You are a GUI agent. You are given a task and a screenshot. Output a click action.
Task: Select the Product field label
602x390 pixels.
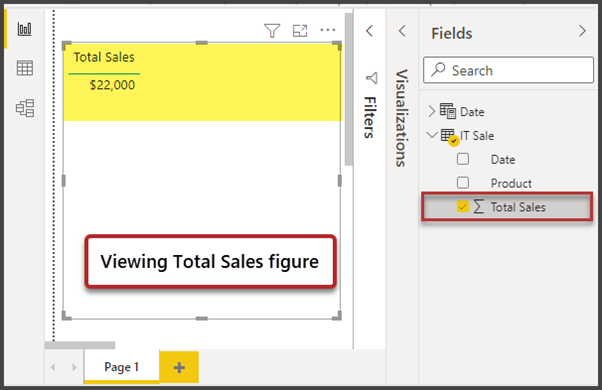511,183
